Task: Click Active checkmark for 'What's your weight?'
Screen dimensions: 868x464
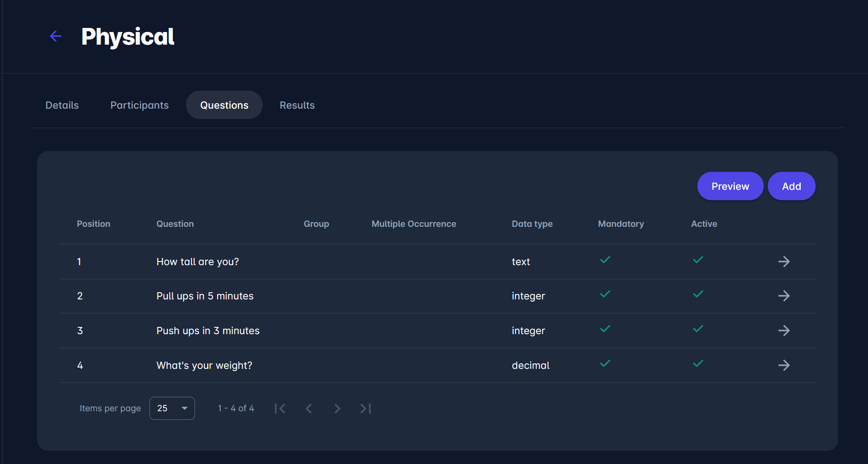Action: [x=698, y=363]
